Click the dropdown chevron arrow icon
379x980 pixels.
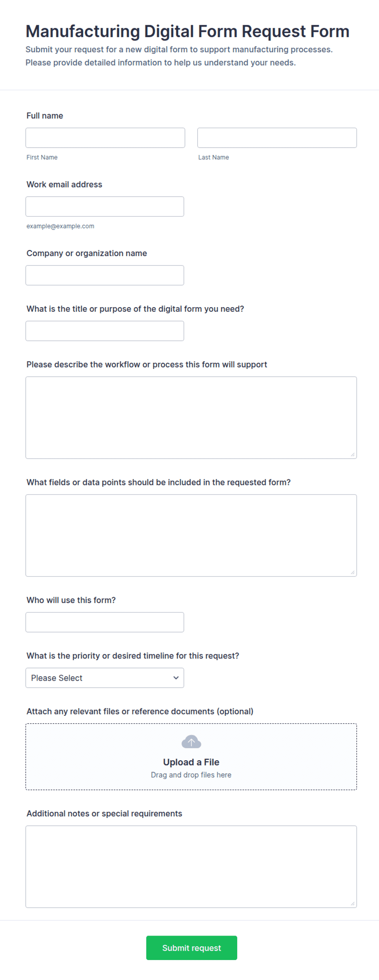[176, 677]
